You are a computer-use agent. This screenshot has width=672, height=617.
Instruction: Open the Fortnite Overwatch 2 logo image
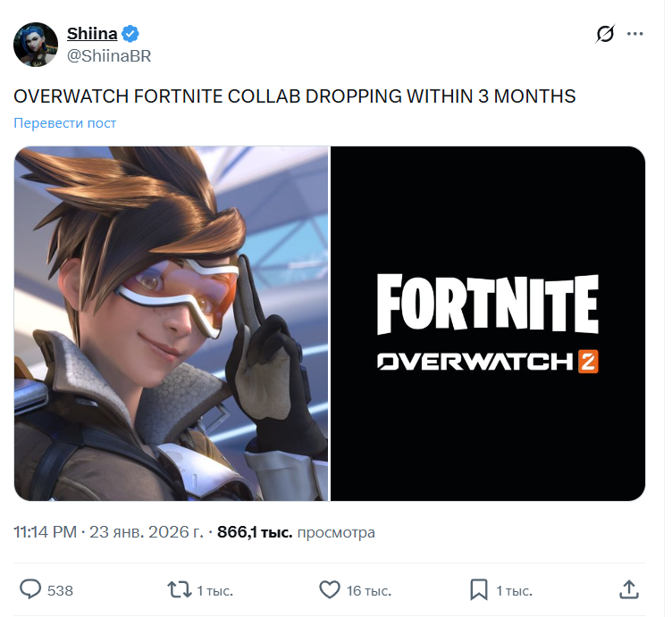coord(488,323)
